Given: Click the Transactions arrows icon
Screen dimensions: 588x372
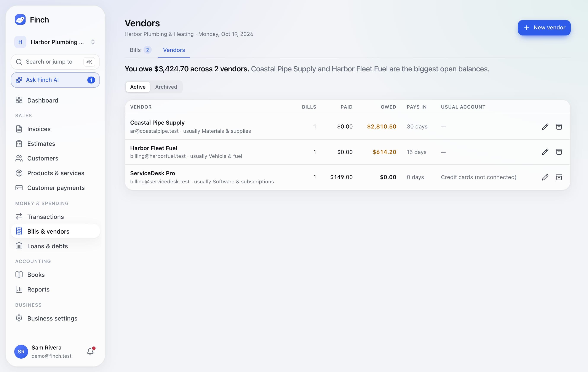Looking at the screenshot, I should click(x=19, y=216).
